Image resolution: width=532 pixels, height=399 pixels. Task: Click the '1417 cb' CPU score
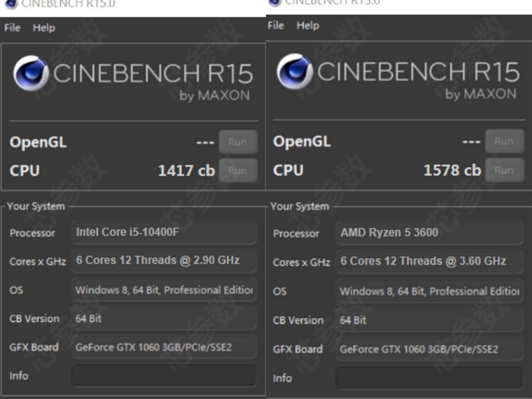coord(186,170)
